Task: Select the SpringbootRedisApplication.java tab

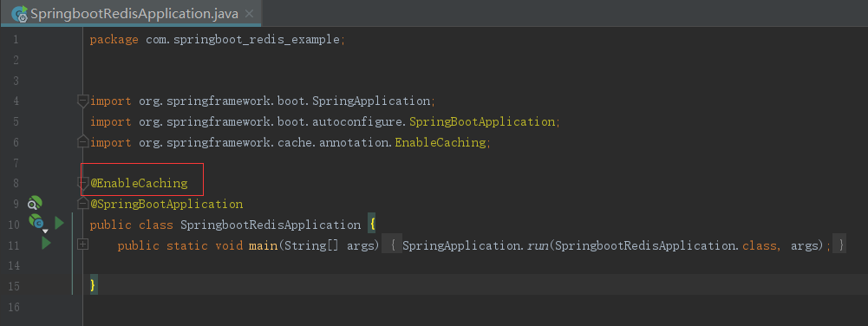Action: point(131,13)
